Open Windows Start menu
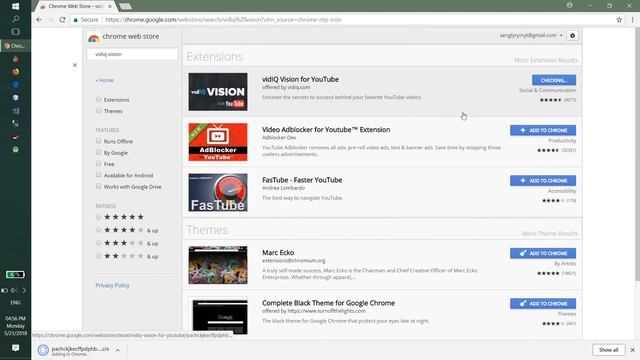Screen dimensions: 640x360 16,6
